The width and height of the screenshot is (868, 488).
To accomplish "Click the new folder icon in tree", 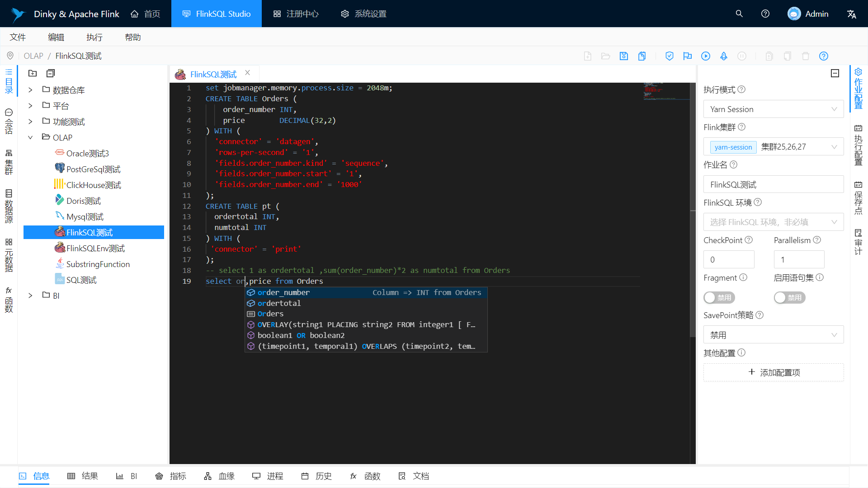I will (x=33, y=73).
